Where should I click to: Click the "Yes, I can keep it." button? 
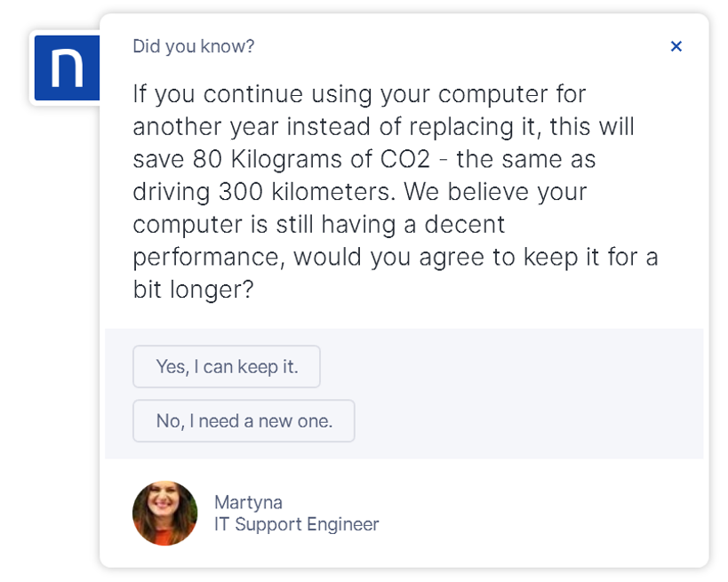coord(227,367)
